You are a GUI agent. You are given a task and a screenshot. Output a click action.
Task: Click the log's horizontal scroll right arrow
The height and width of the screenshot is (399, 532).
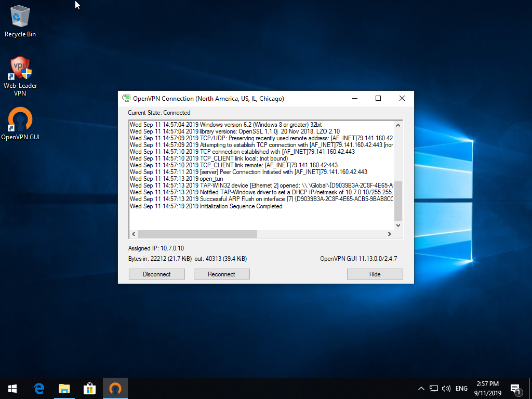[x=390, y=234]
